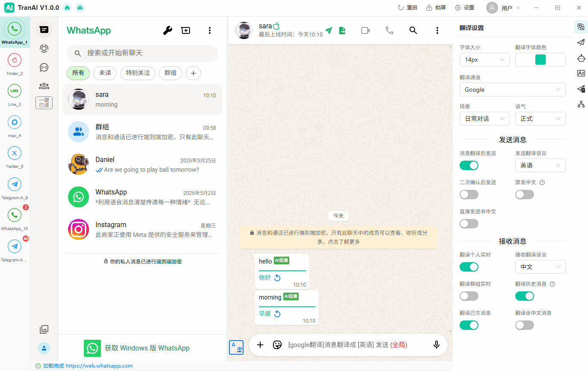Enable 直接发送非中文 switch
The height and width of the screenshot is (371, 588).
469,224
